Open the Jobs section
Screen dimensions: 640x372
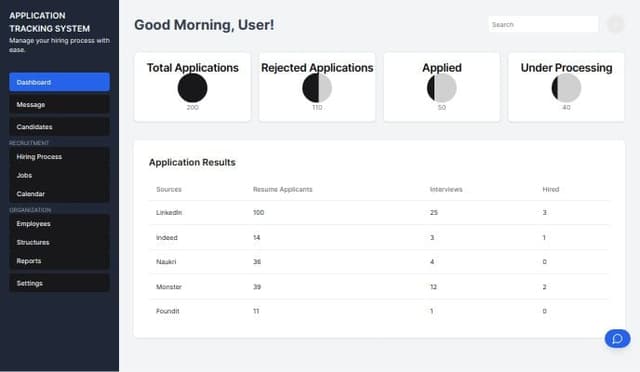click(x=59, y=175)
